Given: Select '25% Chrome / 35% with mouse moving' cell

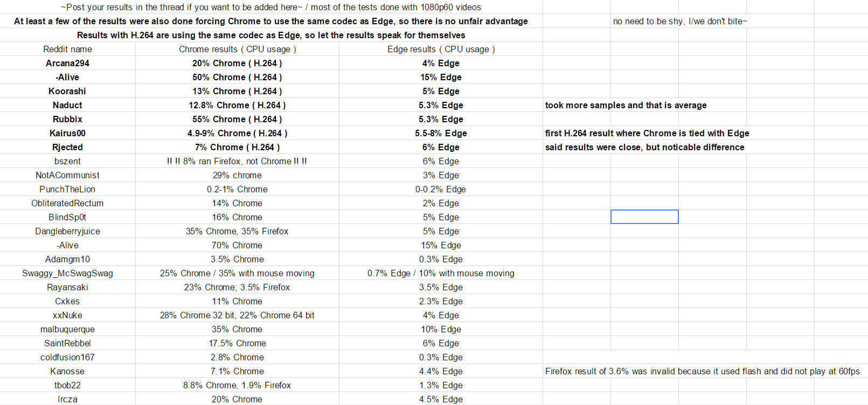Looking at the screenshot, I should (237, 273).
